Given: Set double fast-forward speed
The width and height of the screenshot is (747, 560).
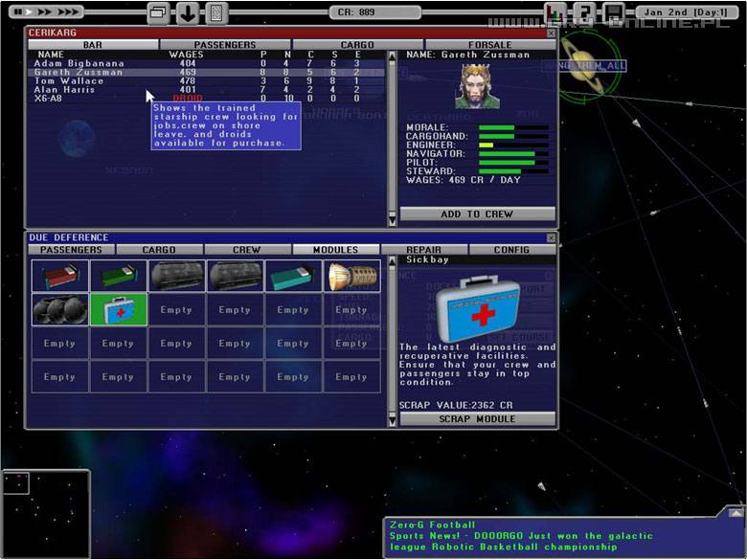Looking at the screenshot, I should click(x=44, y=11).
